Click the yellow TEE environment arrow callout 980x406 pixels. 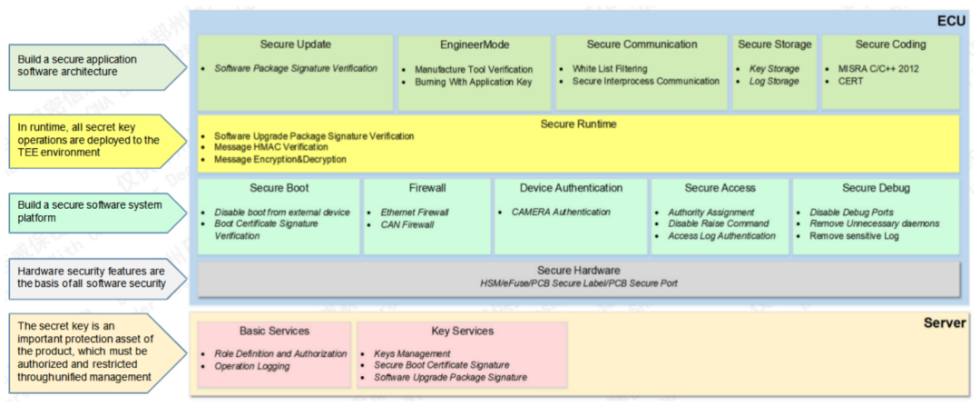97,141
